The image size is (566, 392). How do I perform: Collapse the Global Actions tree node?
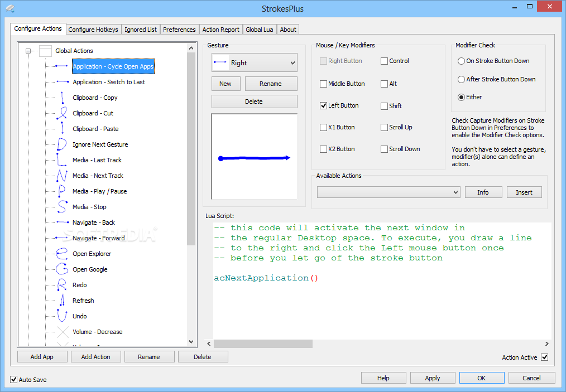[28, 51]
